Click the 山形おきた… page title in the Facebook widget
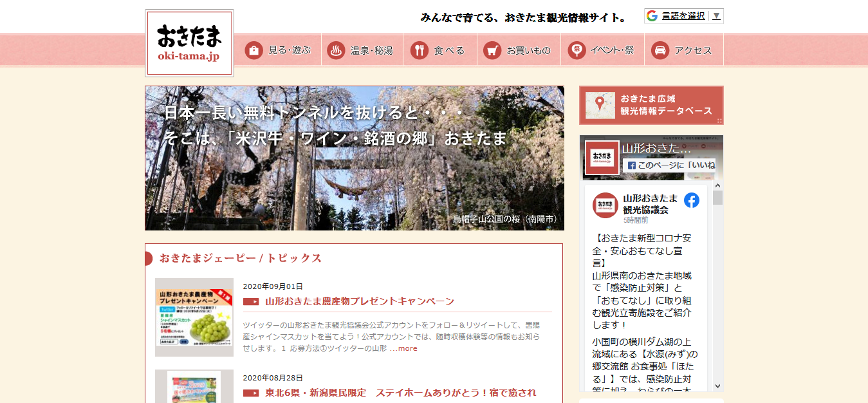Viewport: 868px width, 403px height. tap(657, 149)
